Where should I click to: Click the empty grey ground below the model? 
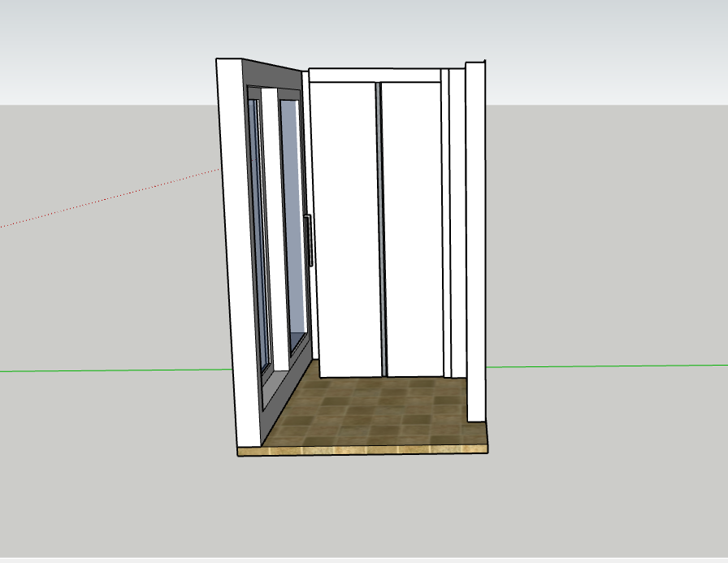coord(362,506)
